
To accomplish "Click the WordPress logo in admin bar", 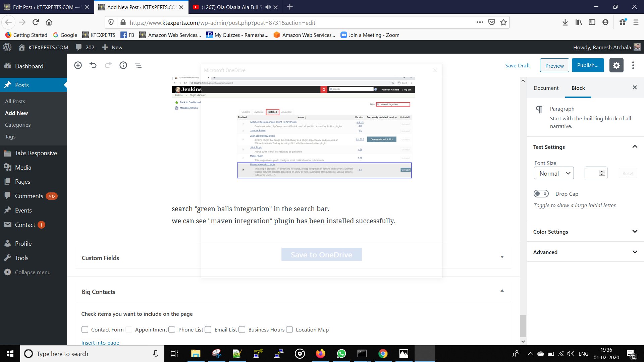I will pos(7,47).
